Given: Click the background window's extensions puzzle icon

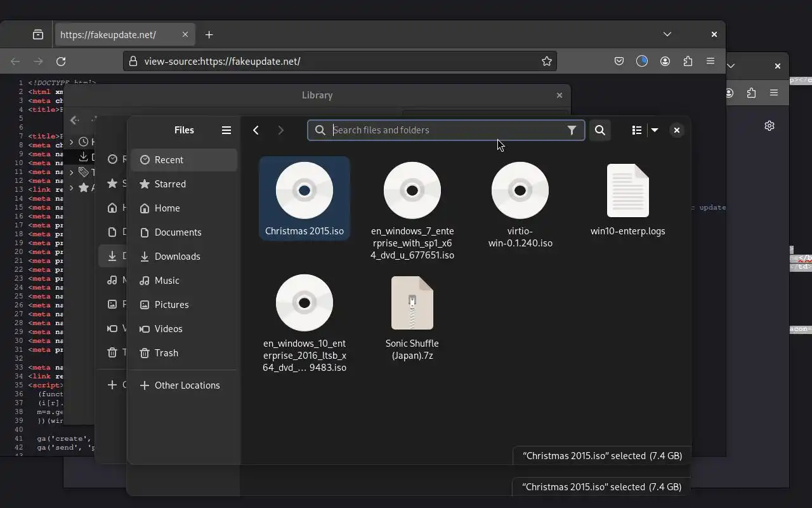Looking at the screenshot, I should point(751,93).
